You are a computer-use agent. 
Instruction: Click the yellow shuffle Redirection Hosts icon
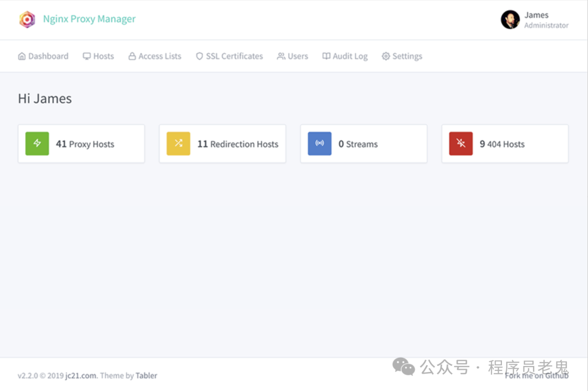pos(179,144)
